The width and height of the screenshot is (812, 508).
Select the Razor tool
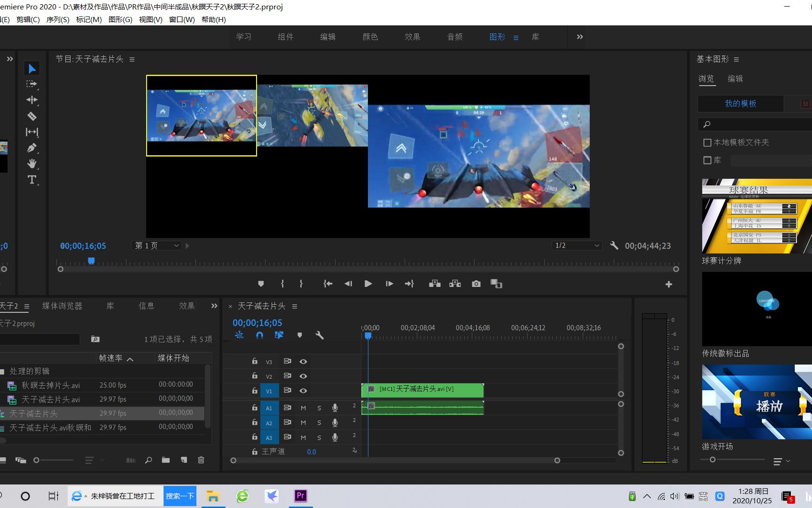click(31, 116)
